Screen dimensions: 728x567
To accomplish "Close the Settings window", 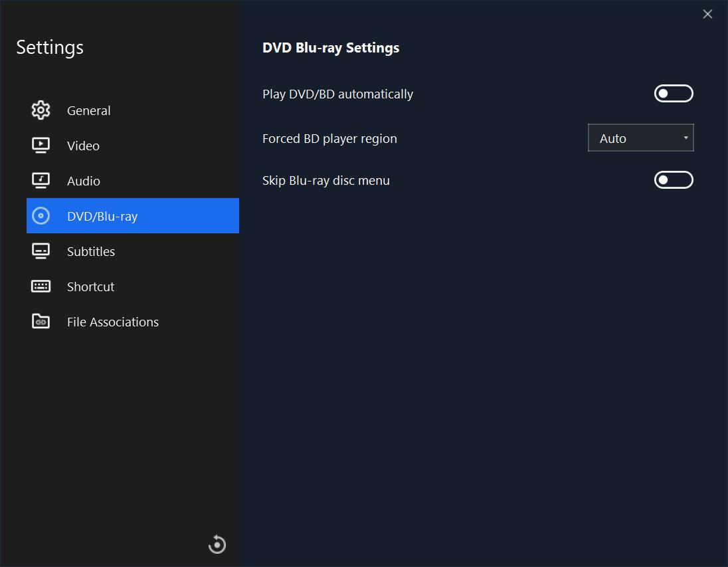I will point(707,15).
